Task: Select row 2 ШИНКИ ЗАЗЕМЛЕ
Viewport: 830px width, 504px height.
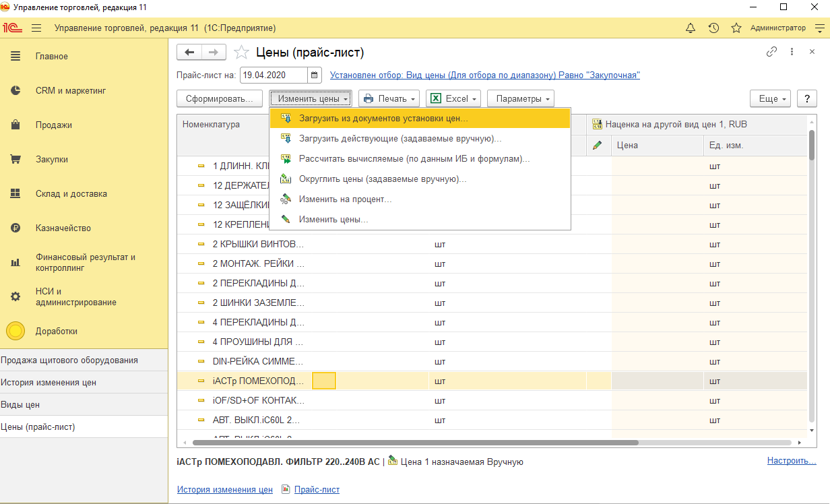Action: (x=492, y=303)
